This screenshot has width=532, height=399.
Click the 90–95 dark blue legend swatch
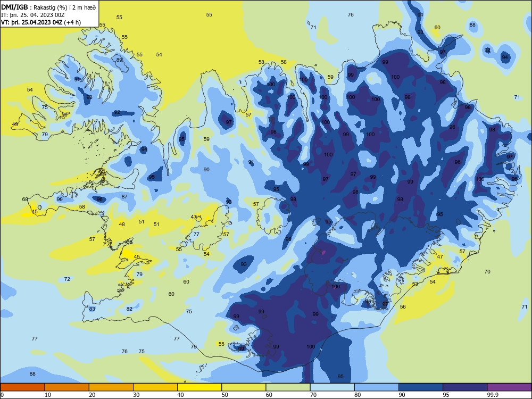(421, 387)
